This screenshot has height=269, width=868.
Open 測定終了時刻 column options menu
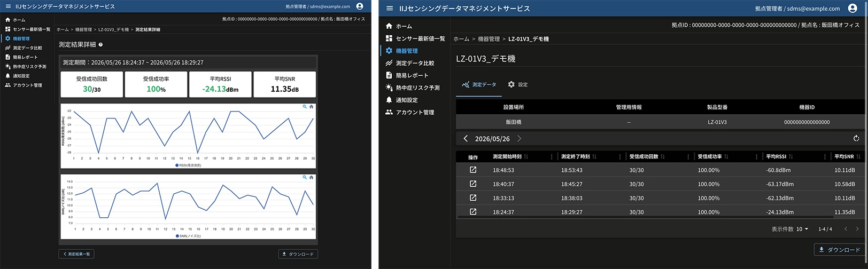620,157
